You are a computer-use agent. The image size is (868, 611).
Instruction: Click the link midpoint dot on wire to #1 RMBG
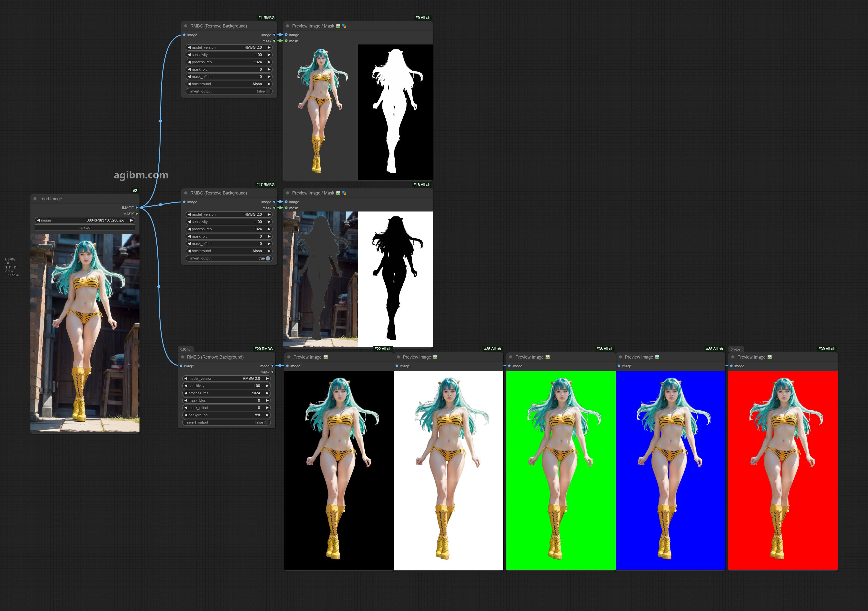tap(161, 121)
